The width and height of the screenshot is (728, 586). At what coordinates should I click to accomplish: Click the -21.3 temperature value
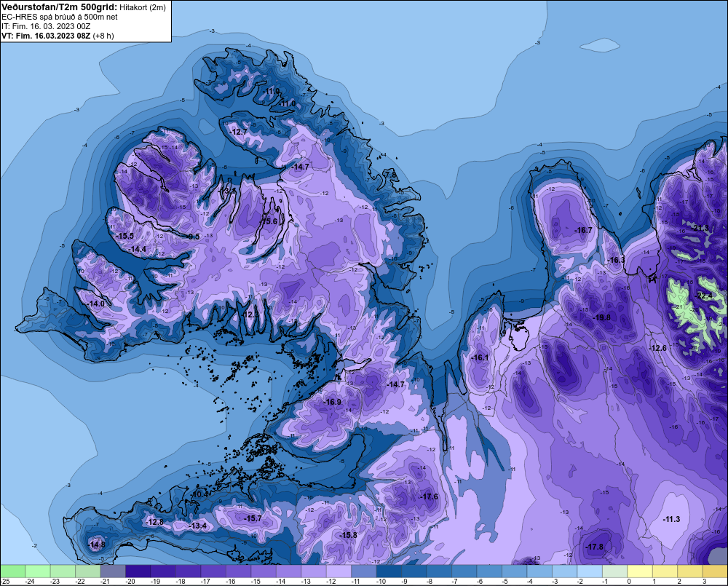(x=700, y=228)
